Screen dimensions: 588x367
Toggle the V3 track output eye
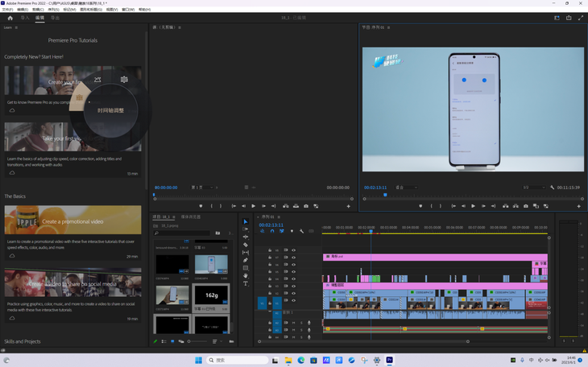pyautogui.click(x=294, y=286)
